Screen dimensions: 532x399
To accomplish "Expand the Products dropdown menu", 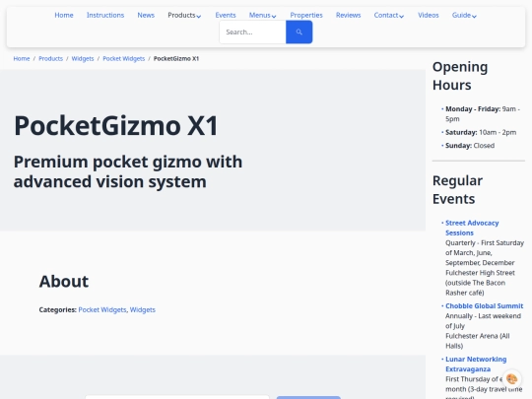I will pyautogui.click(x=184, y=15).
